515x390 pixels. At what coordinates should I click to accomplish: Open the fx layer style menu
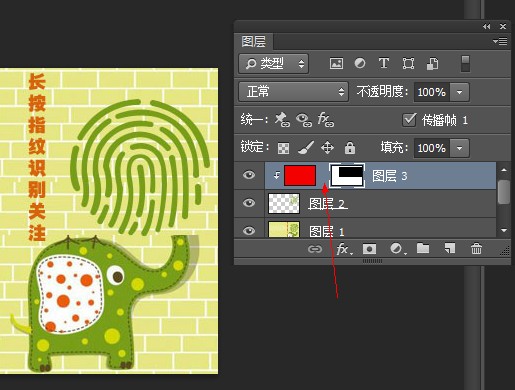(343, 249)
